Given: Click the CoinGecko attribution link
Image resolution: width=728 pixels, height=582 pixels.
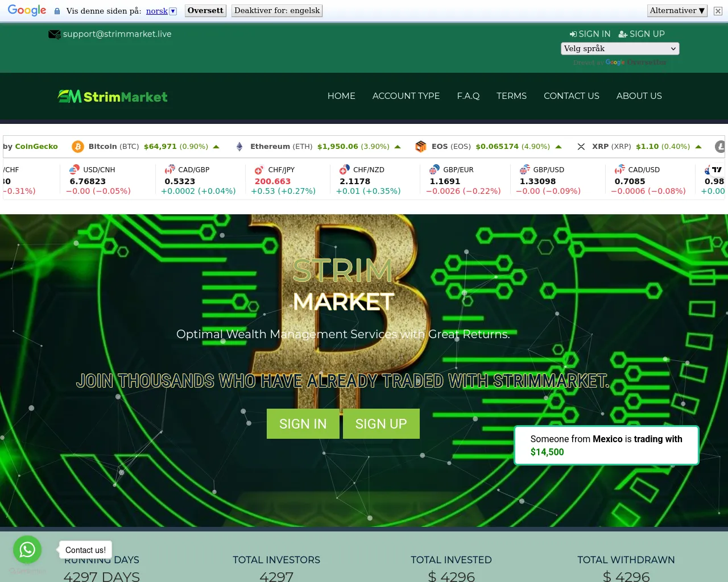Looking at the screenshot, I should (36, 147).
